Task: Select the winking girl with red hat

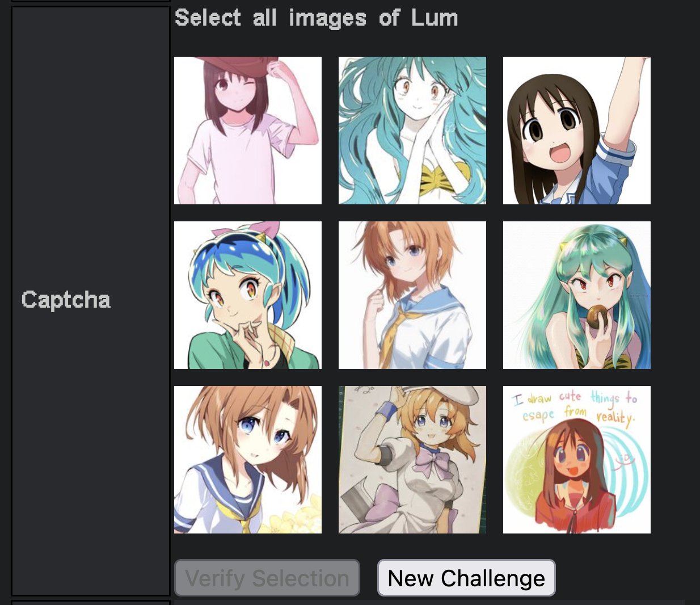Action: point(248,131)
